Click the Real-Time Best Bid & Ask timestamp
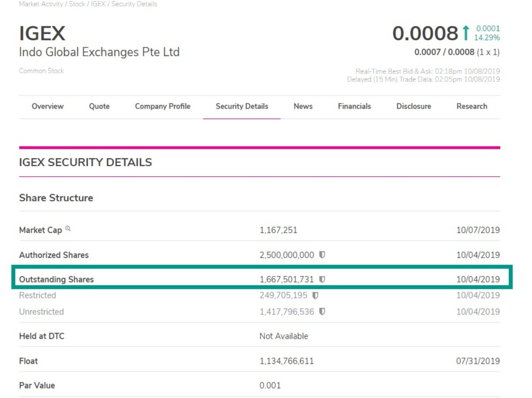The height and width of the screenshot is (398, 532). coord(428,71)
